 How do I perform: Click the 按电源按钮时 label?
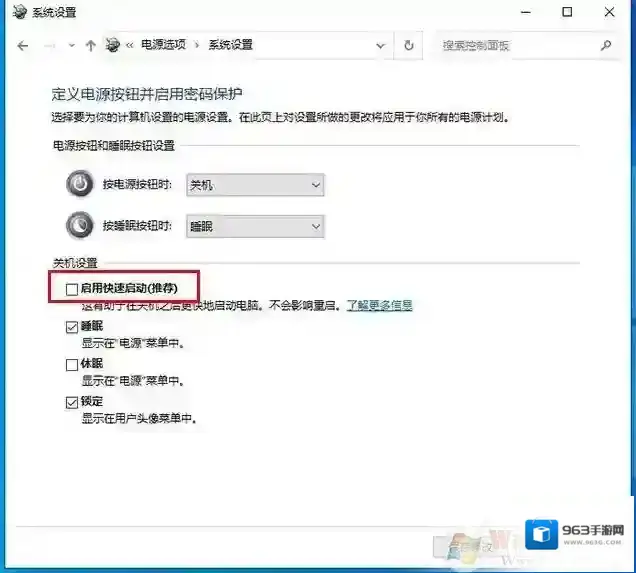tap(137, 185)
